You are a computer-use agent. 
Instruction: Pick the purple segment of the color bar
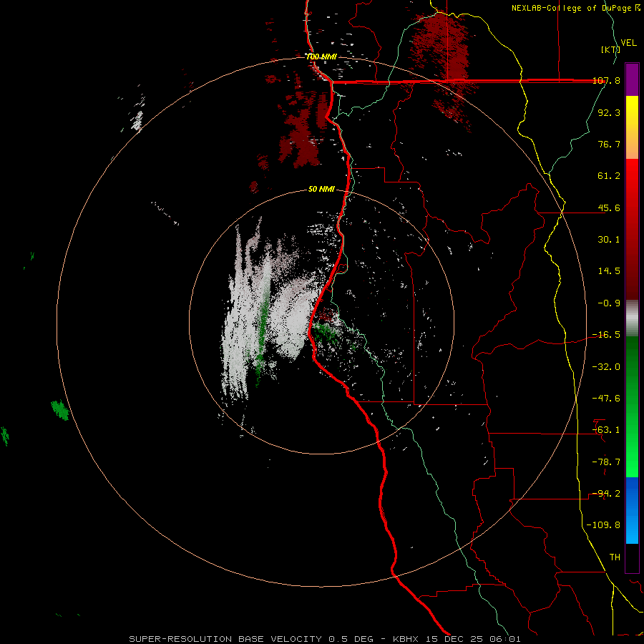pyautogui.click(x=632, y=79)
